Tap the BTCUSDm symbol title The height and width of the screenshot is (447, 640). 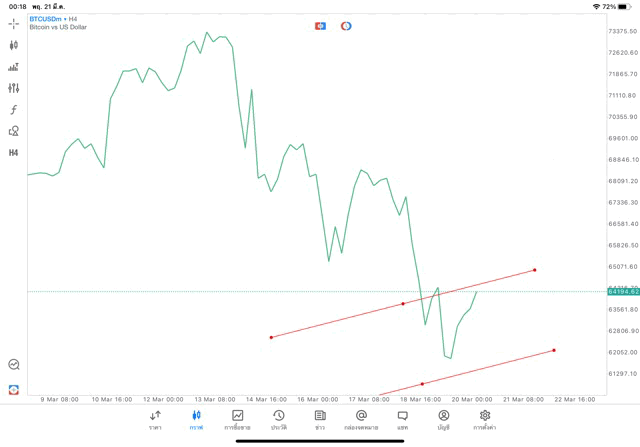click(x=48, y=18)
